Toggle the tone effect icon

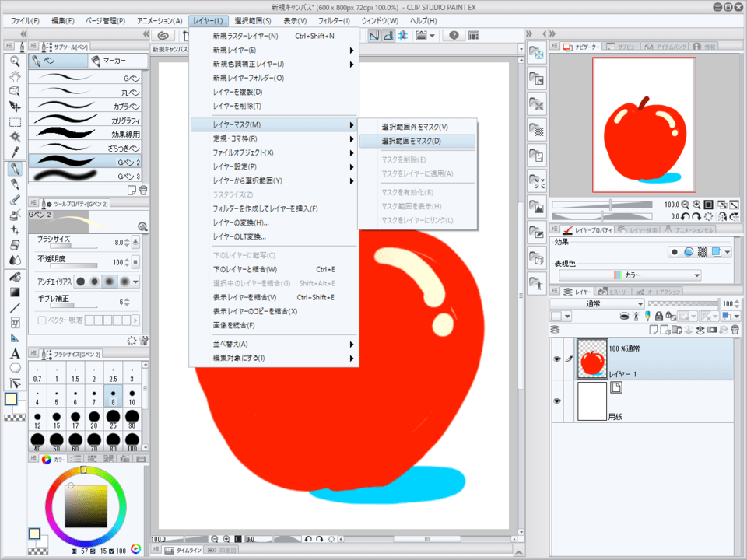tap(702, 252)
